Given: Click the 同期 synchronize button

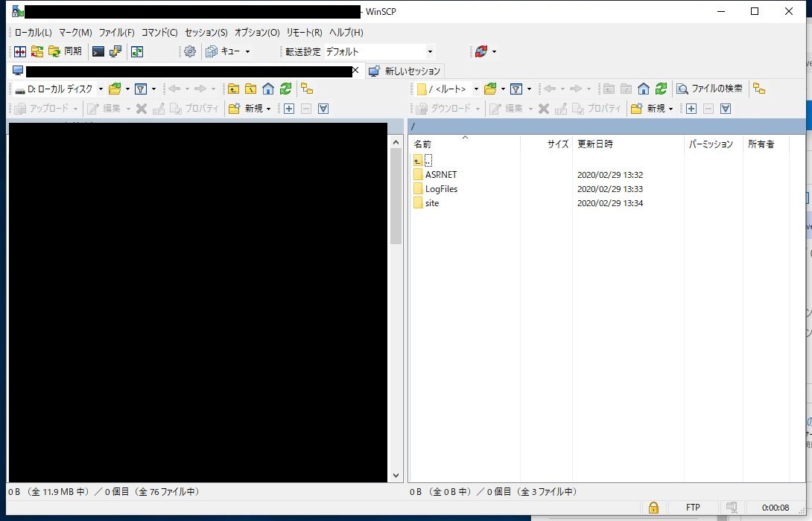Looking at the screenshot, I should pyautogui.click(x=66, y=51).
